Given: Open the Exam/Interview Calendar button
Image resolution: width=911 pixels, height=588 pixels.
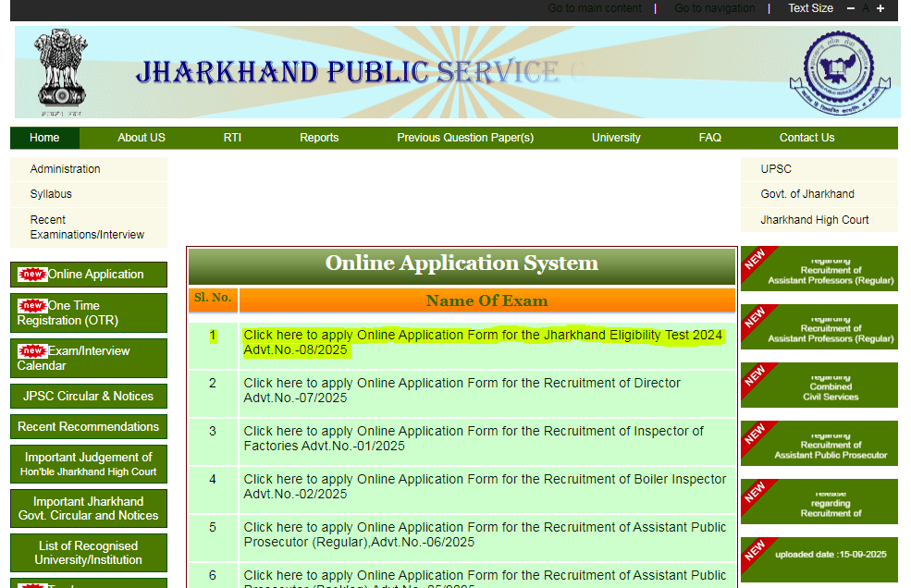Looking at the screenshot, I should (x=89, y=358).
